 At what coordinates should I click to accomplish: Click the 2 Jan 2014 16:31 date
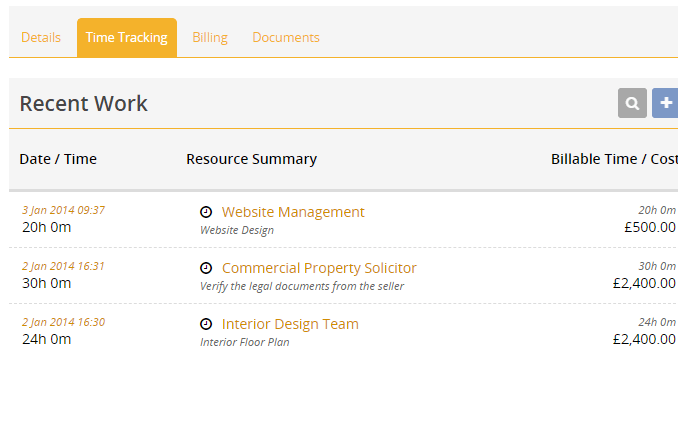pos(64,266)
